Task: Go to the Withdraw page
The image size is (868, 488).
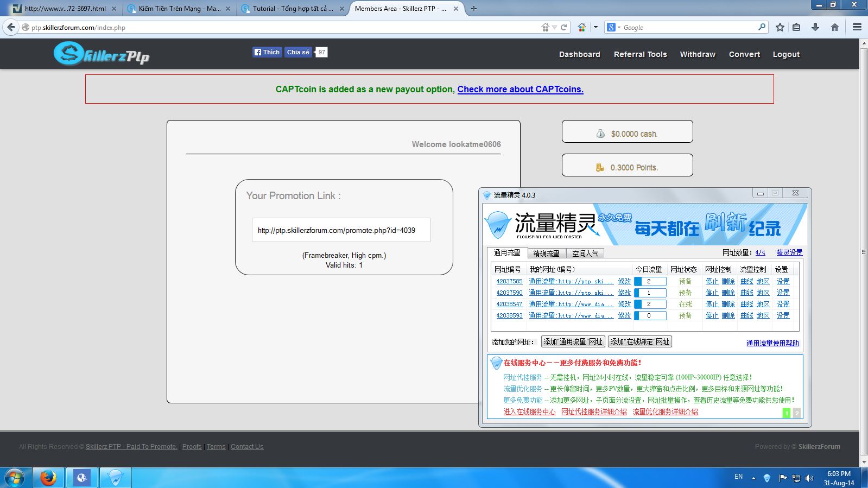Action: tap(698, 54)
